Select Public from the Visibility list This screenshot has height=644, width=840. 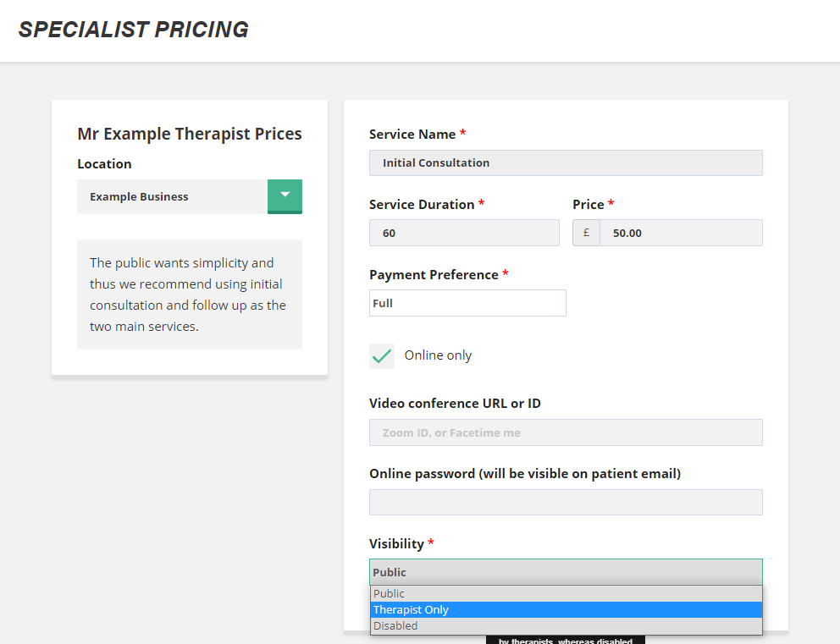pos(566,593)
